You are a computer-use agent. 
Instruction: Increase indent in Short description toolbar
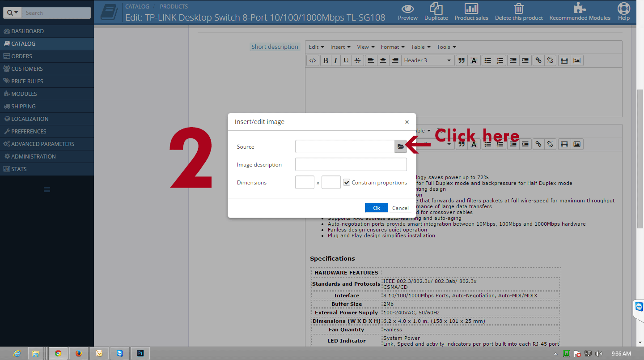point(525,60)
